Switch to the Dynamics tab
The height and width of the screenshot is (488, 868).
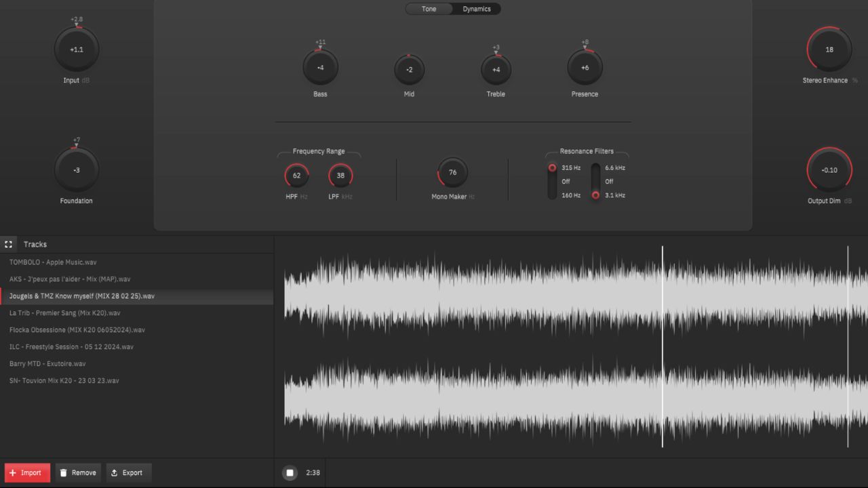(x=477, y=9)
